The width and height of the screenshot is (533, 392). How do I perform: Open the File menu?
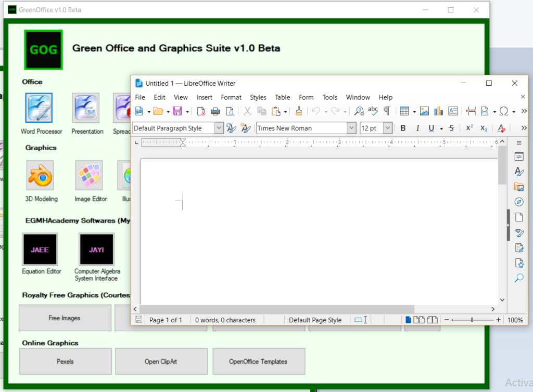pos(139,97)
